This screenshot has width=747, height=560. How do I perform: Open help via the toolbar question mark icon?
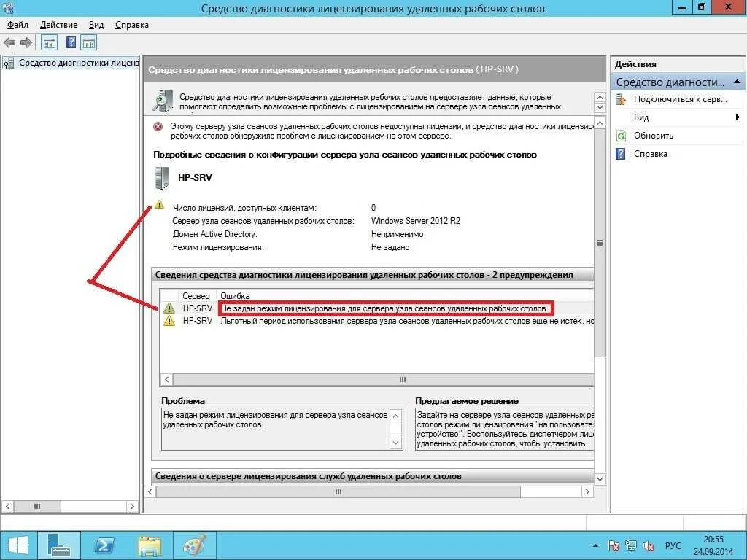tap(71, 43)
